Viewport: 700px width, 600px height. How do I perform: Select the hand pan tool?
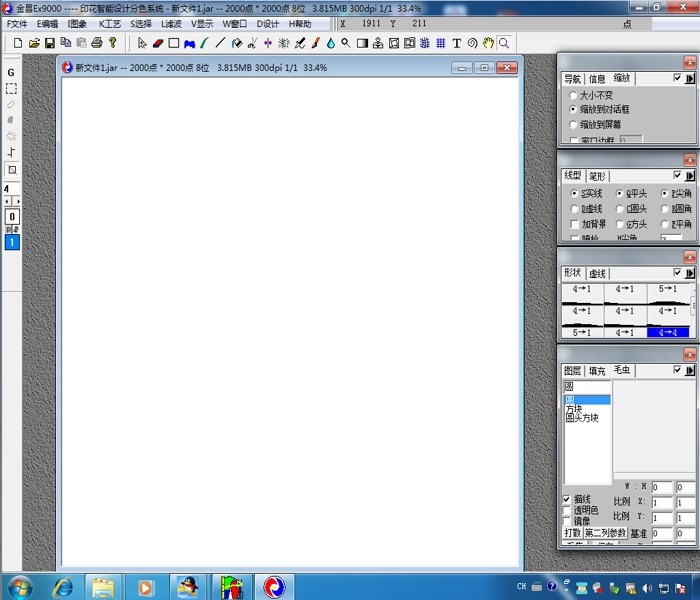(488, 43)
